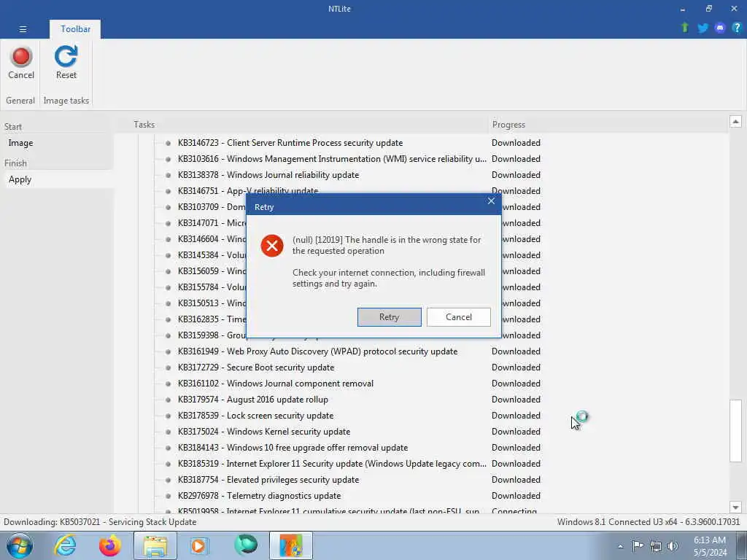Click the Progress column header

pos(508,125)
